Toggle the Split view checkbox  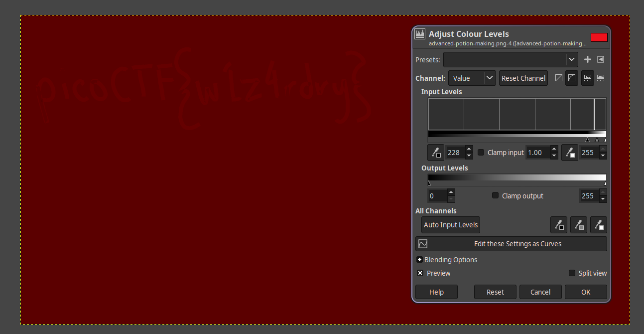tap(572, 273)
